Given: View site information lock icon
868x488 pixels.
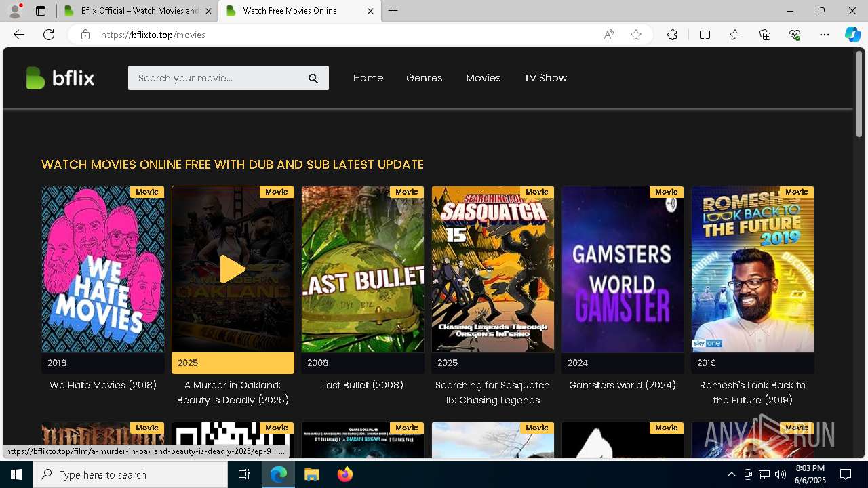Looking at the screenshot, I should pyautogui.click(x=85, y=35).
